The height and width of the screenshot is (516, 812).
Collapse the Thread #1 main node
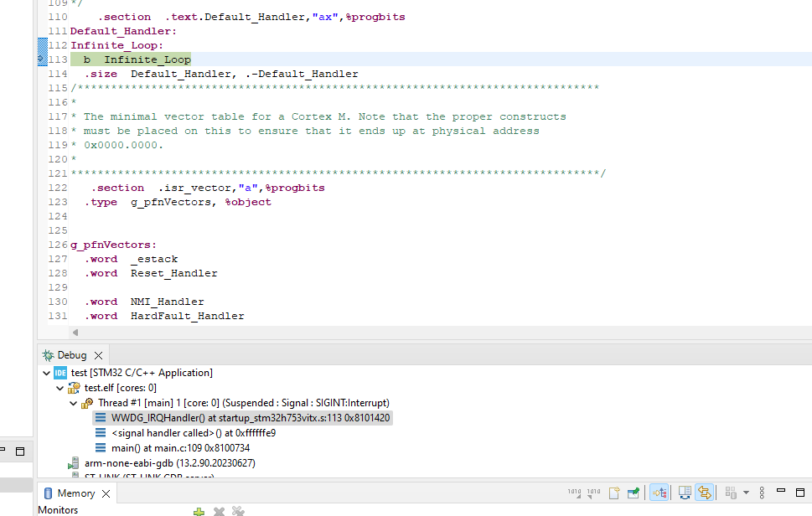point(73,403)
